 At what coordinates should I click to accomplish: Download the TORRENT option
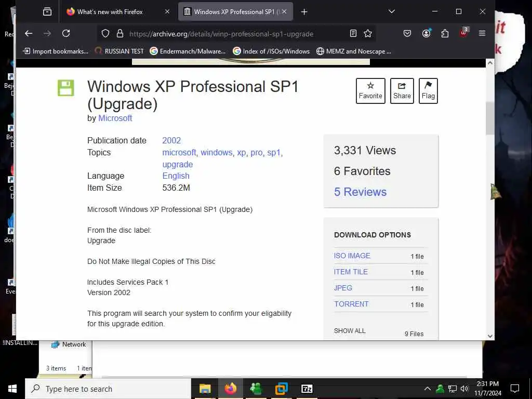(x=351, y=304)
